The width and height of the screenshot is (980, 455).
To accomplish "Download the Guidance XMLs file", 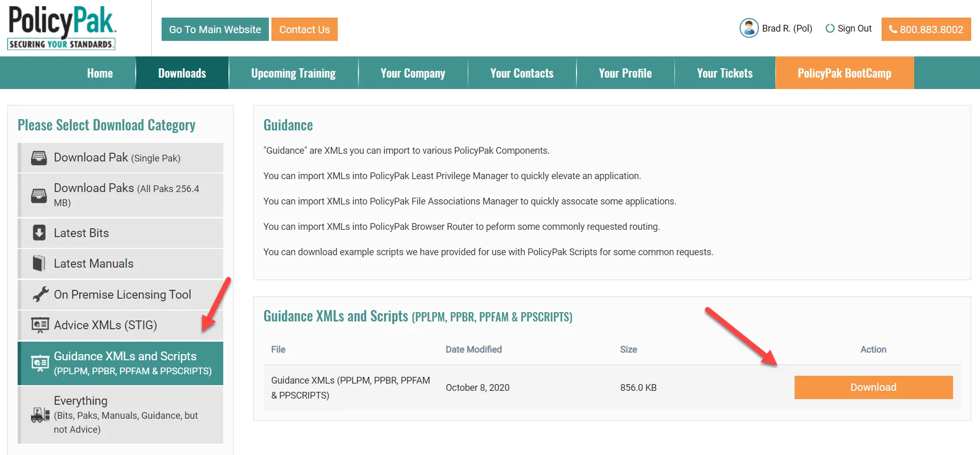I will coord(873,387).
